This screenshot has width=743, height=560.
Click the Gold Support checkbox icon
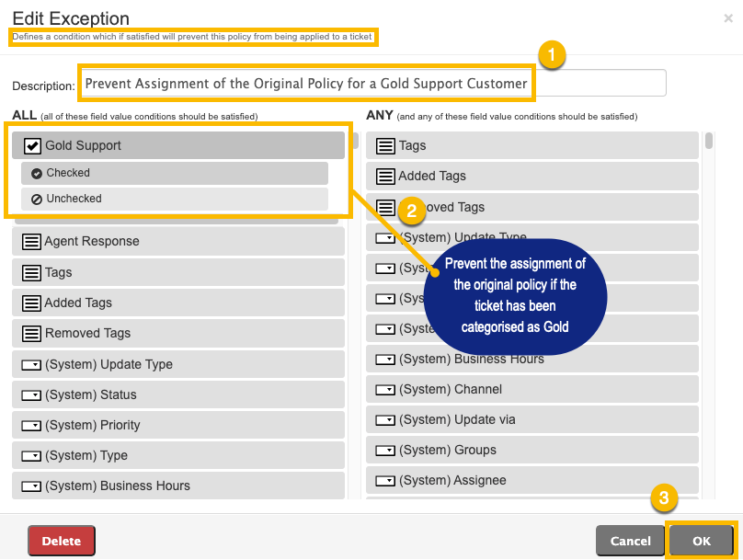point(32,146)
